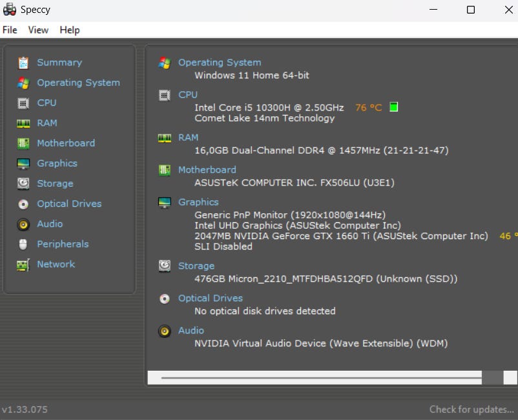Click the 76 °C CPU temperature value
Image resolution: width=518 pixels, height=420 pixels.
pos(368,108)
